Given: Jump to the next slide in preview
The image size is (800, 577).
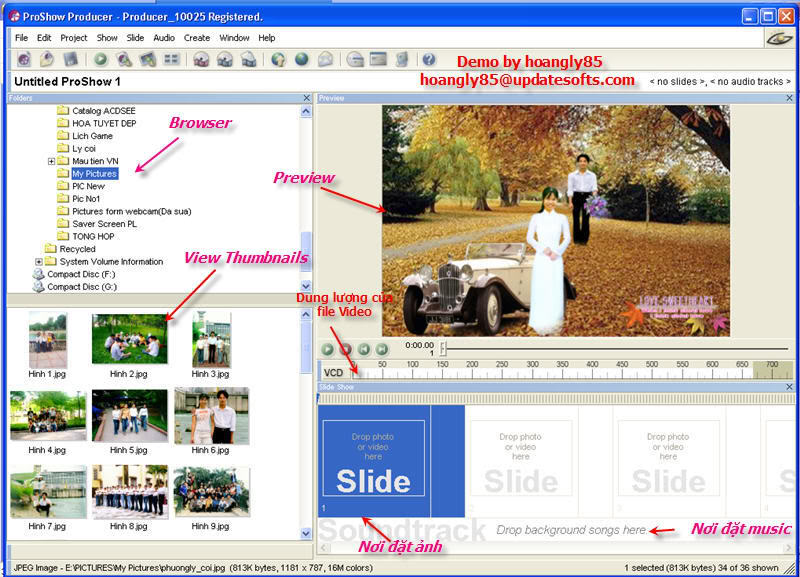Looking at the screenshot, I should (382, 349).
